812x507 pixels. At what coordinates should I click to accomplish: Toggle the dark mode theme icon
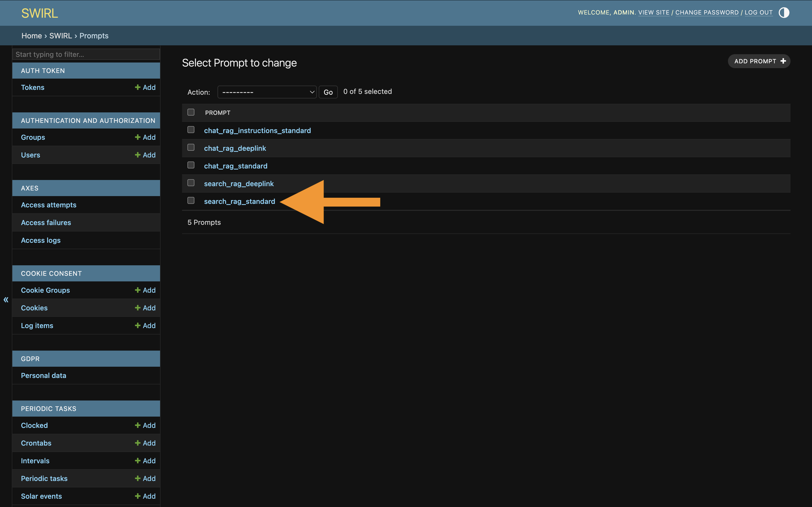(784, 12)
